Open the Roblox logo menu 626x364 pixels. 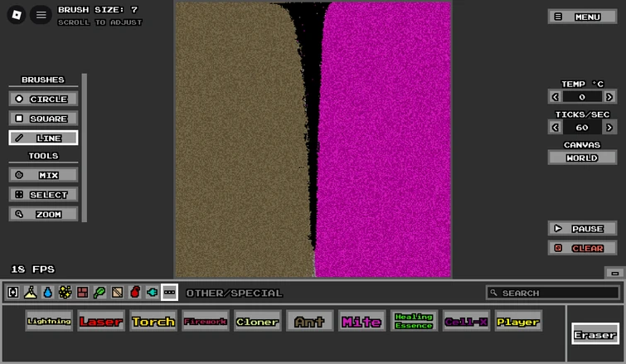tap(17, 15)
